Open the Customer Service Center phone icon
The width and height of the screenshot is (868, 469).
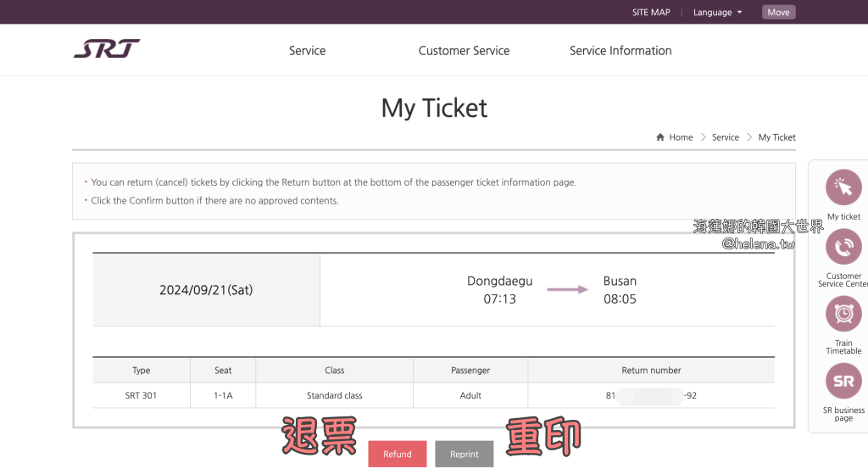point(843,247)
